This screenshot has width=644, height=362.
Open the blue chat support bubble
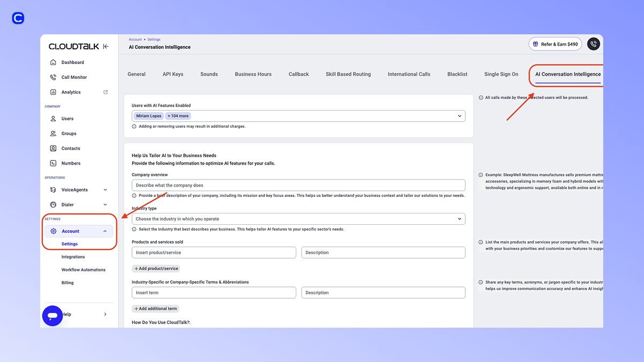tap(53, 316)
